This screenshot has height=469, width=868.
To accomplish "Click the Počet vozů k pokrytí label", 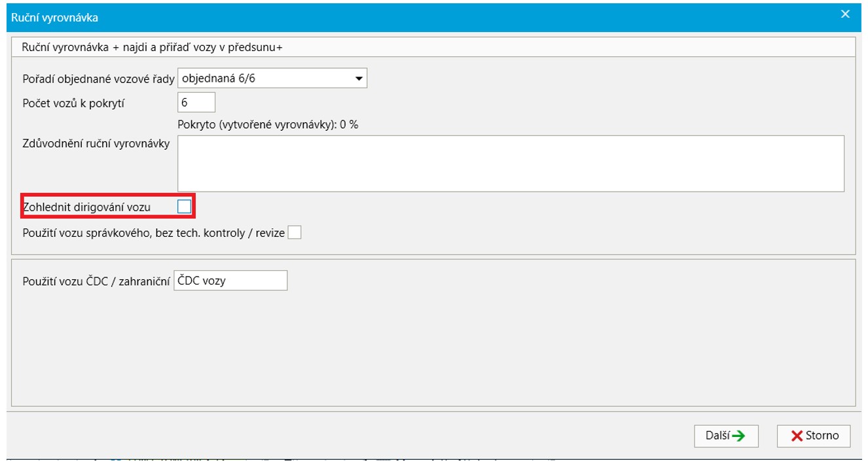I will tap(73, 103).
